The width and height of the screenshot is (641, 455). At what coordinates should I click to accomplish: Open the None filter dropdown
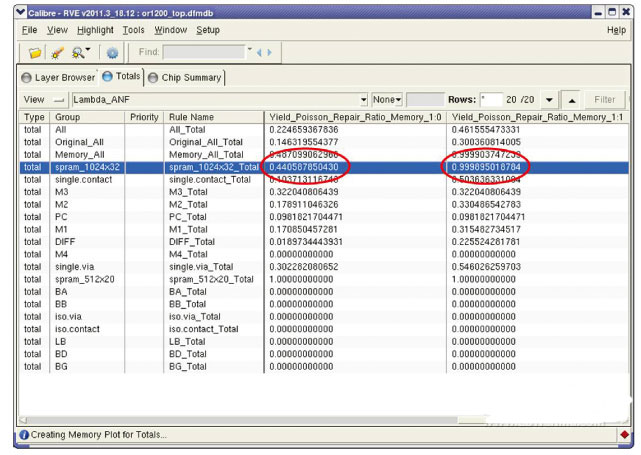pos(387,100)
